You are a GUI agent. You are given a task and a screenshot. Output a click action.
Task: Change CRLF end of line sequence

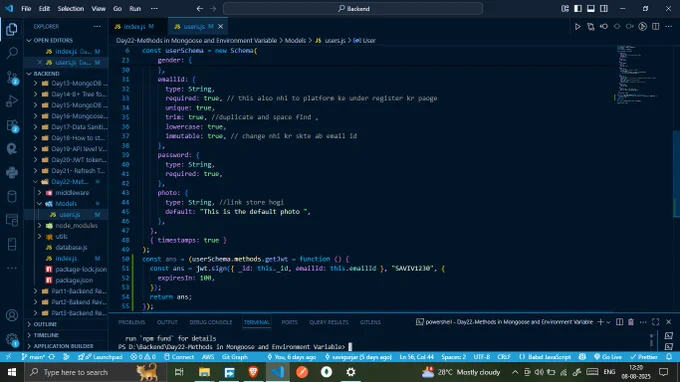pyautogui.click(x=504, y=357)
